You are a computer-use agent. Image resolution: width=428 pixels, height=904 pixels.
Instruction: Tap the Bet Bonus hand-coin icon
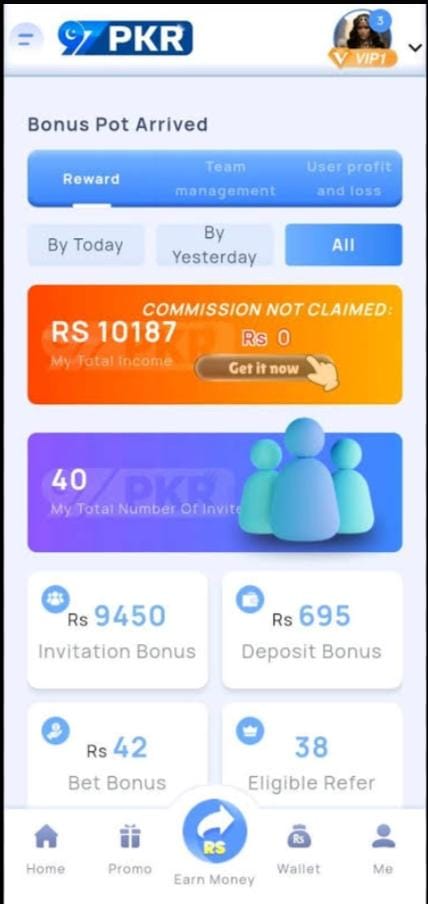click(x=55, y=731)
